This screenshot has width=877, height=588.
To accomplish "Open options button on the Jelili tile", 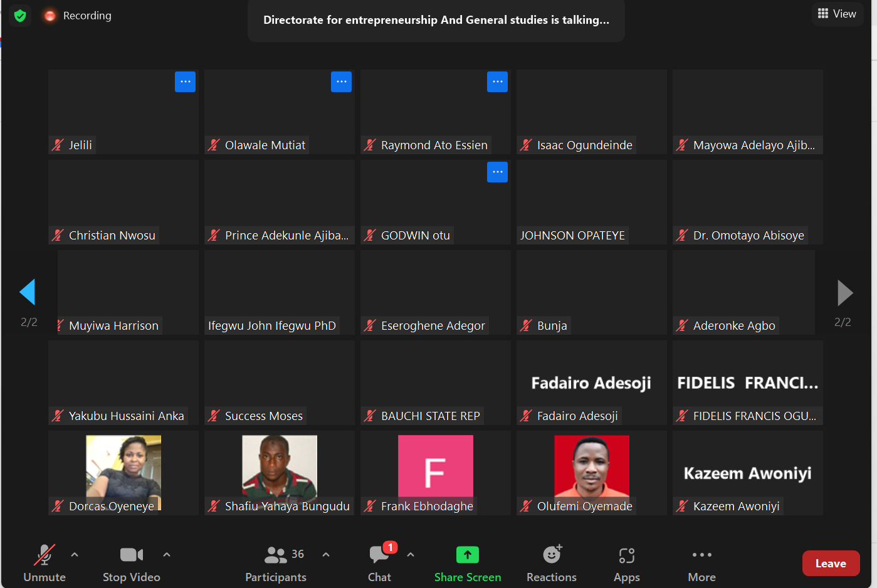I will tap(185, 81).
